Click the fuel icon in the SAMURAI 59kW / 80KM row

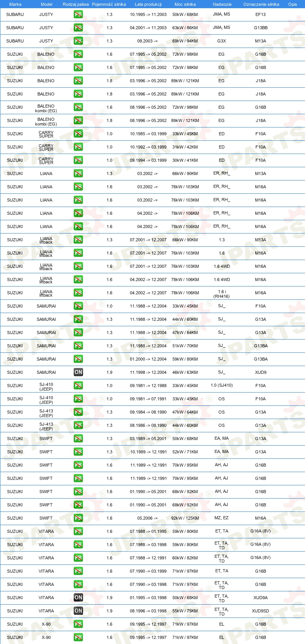click(x=78, y=359)
